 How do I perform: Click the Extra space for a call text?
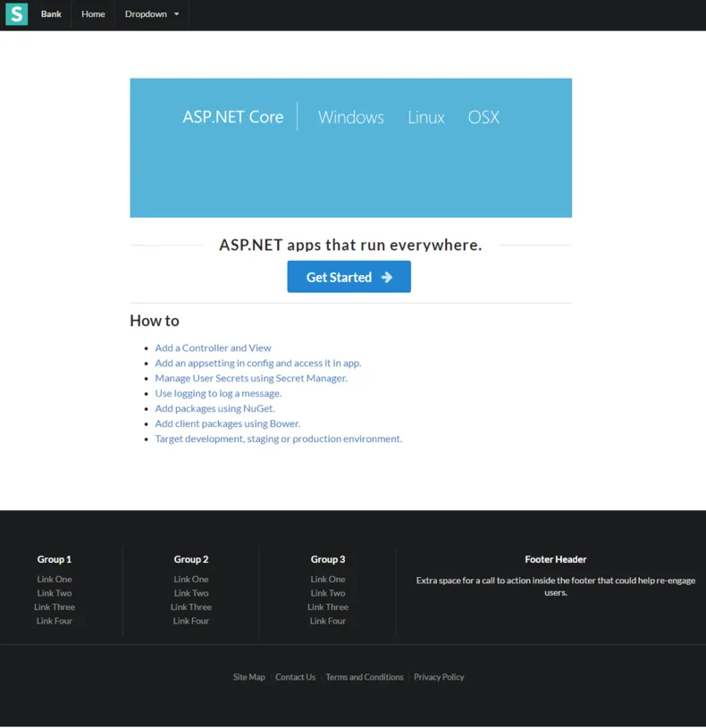(556, 586)
